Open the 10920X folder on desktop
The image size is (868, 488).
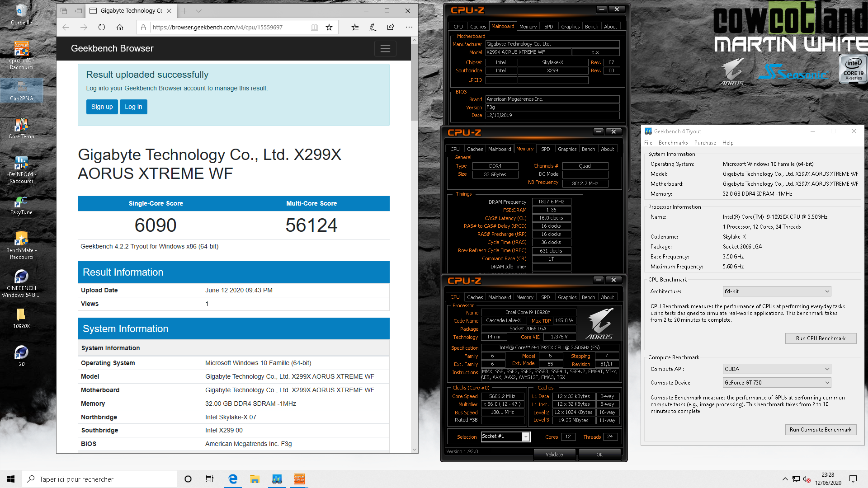click(21, 318)
